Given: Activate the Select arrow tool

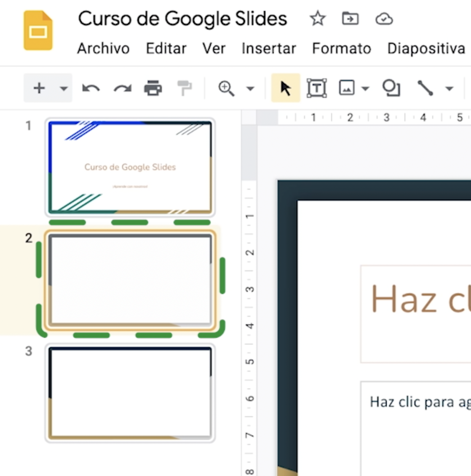Looking at the screenshot, I should (x=285, y=88).
